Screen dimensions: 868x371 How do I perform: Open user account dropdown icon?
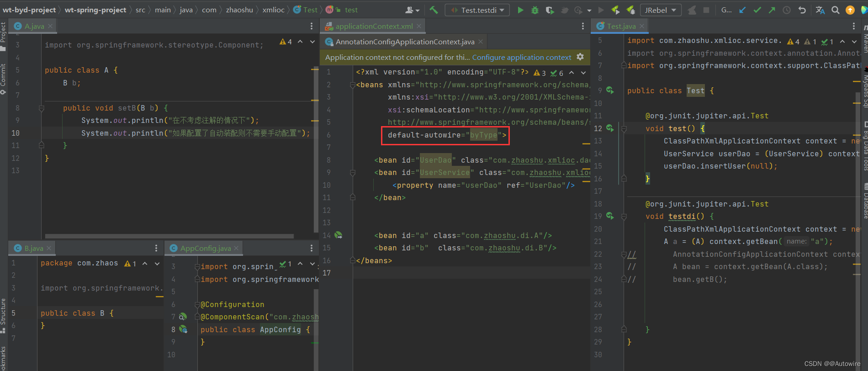(x=412, y=10)
